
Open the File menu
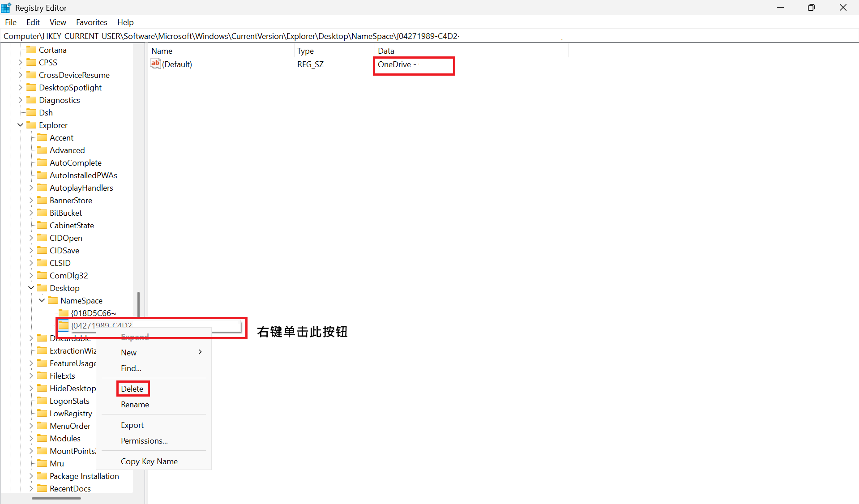[x=11, y=22]
